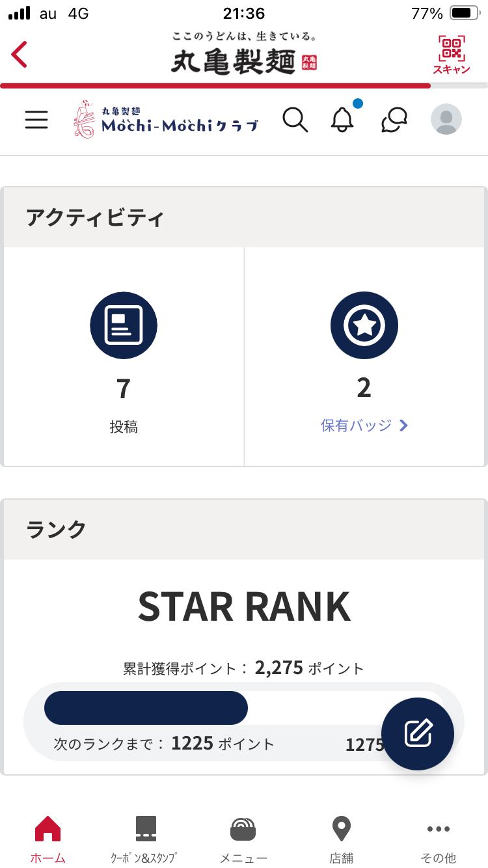Open the クーポン&スタンプ tab

click(x=144, y=839)
